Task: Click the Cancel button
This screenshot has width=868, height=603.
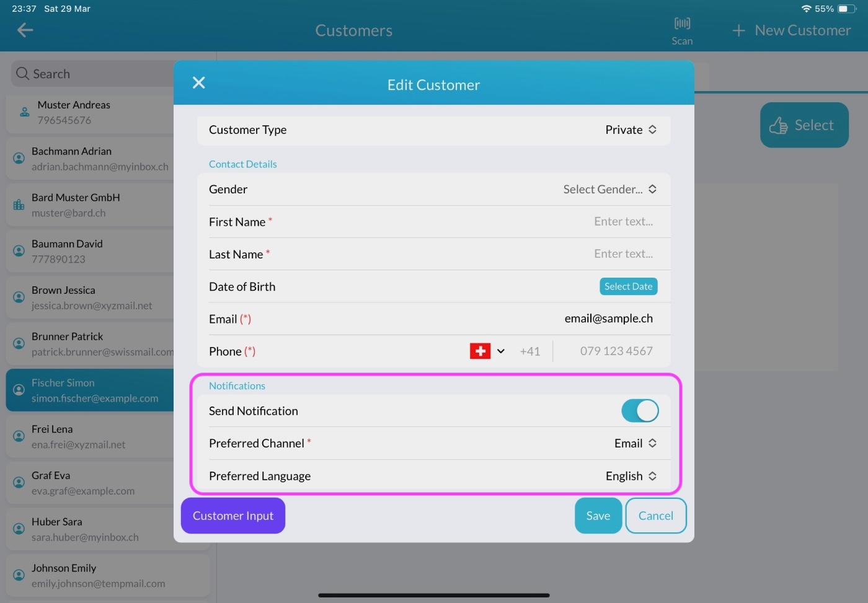Action: pos(655,516)
